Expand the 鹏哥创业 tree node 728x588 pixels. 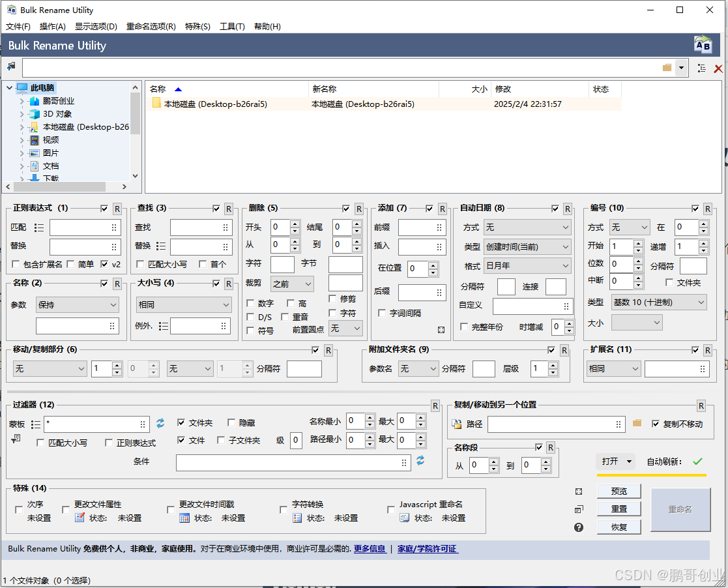click(22, 101)
